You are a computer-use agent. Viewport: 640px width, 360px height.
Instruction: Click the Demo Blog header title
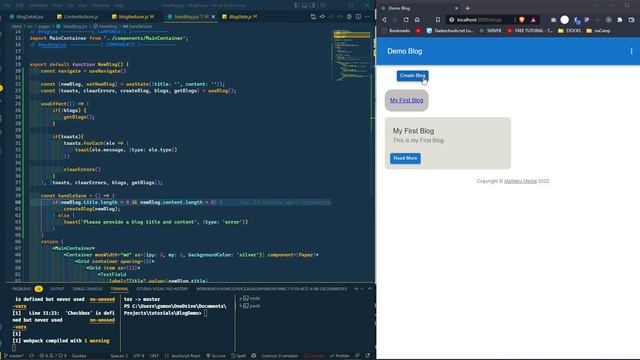tap(404, 51)
